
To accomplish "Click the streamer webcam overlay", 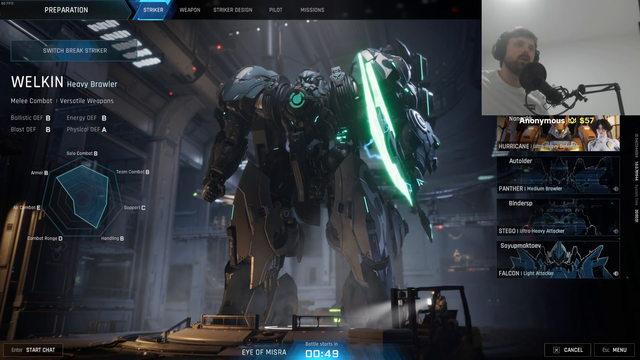I will (560, 58).
